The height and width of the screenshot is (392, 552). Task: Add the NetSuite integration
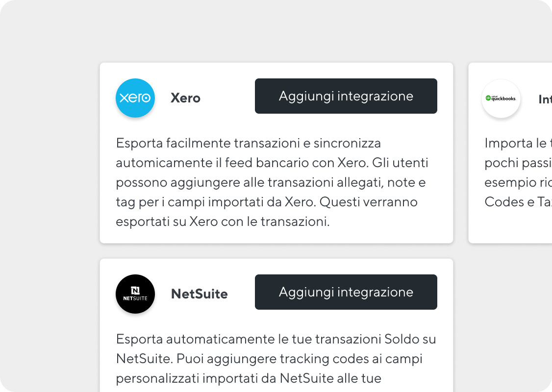coord(346,292)
